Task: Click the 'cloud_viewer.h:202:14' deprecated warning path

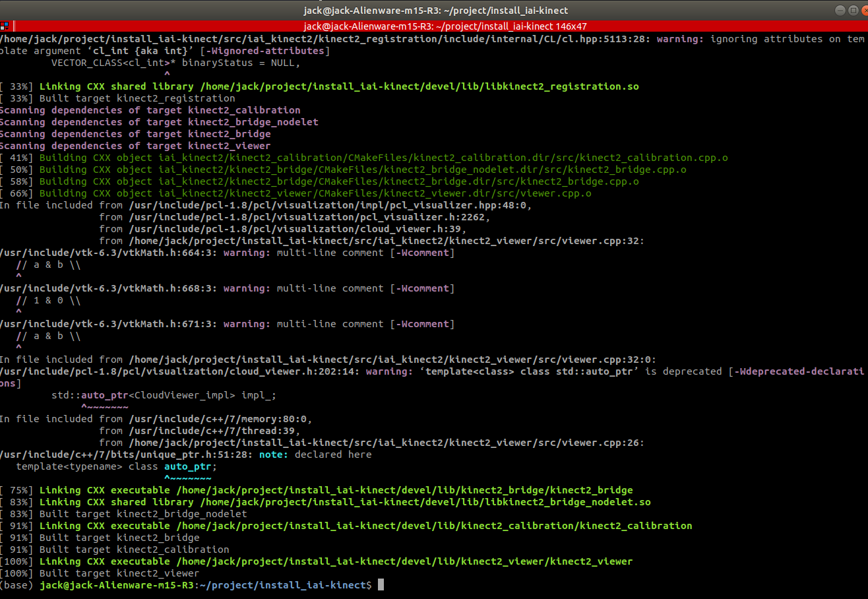Action: [x=180, y=371]
